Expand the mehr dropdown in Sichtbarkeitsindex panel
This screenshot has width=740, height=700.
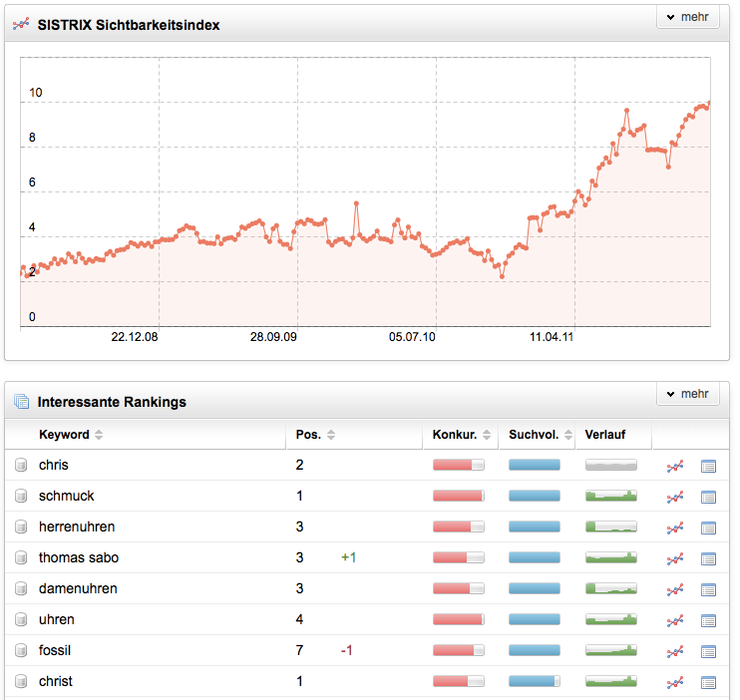[687, 18]
